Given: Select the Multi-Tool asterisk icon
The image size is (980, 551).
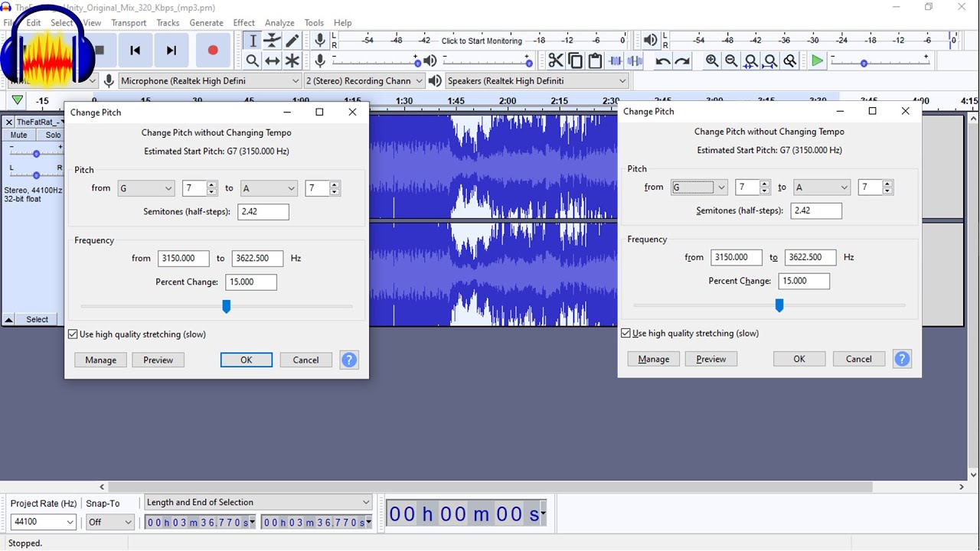Looking at the screenshot, I should (292, 60).
